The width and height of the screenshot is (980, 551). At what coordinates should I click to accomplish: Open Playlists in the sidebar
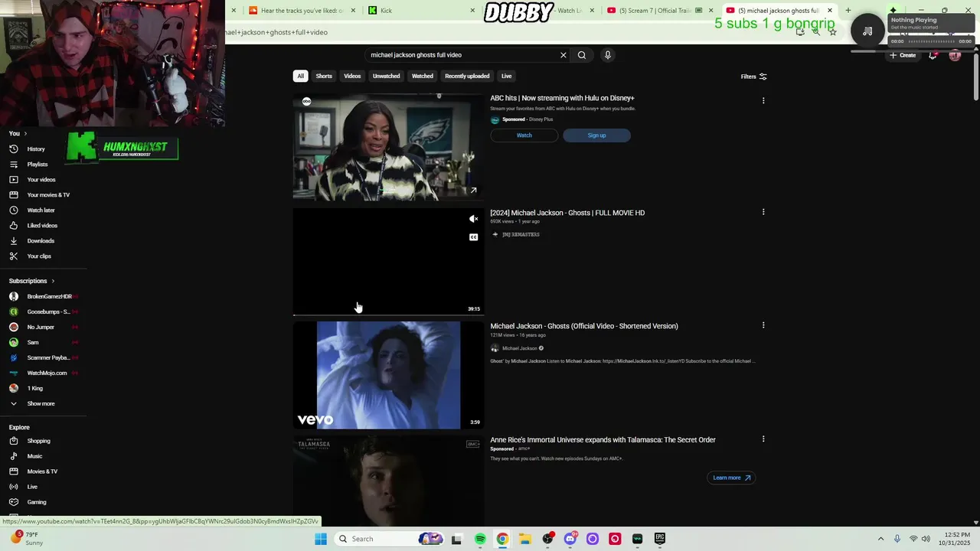(37, 165)
